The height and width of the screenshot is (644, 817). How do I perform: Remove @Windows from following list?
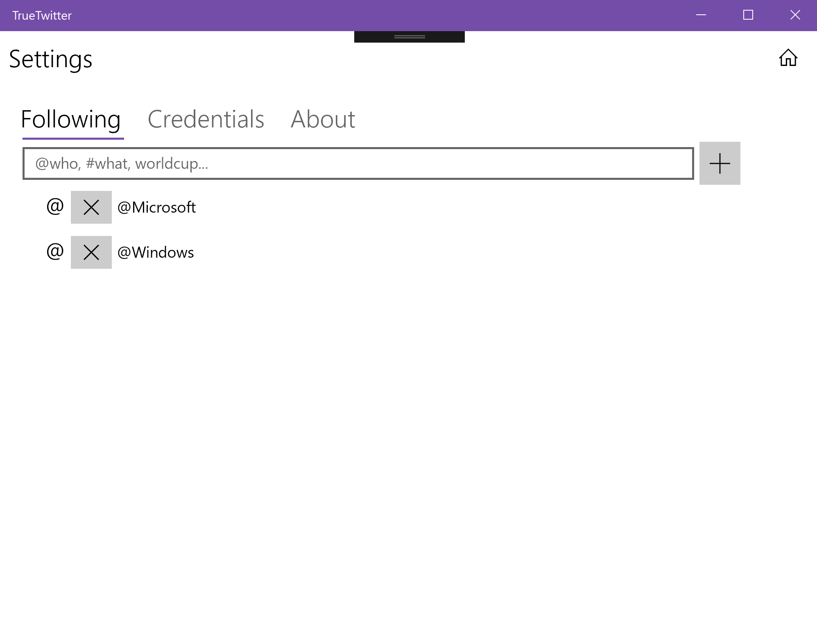point(91,252)
